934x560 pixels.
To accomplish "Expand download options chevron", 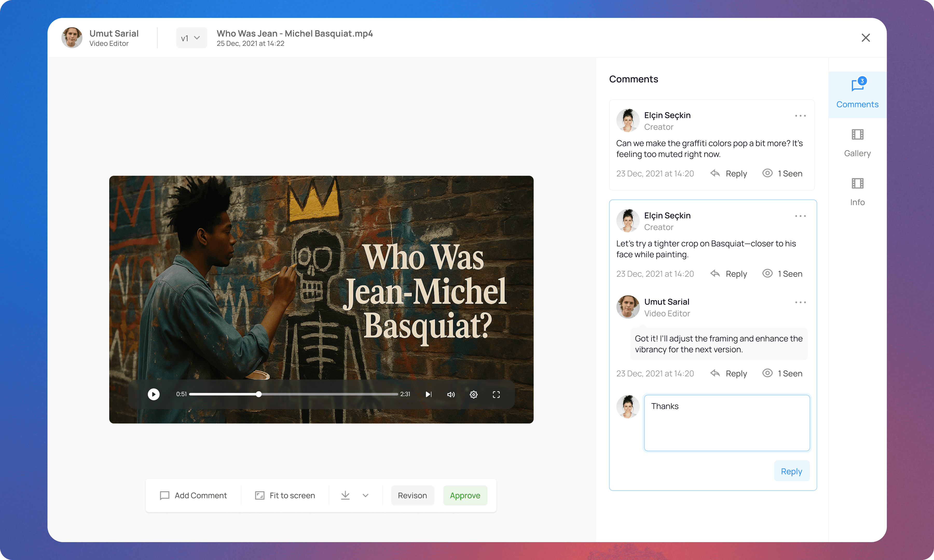I will coord(365,495).
